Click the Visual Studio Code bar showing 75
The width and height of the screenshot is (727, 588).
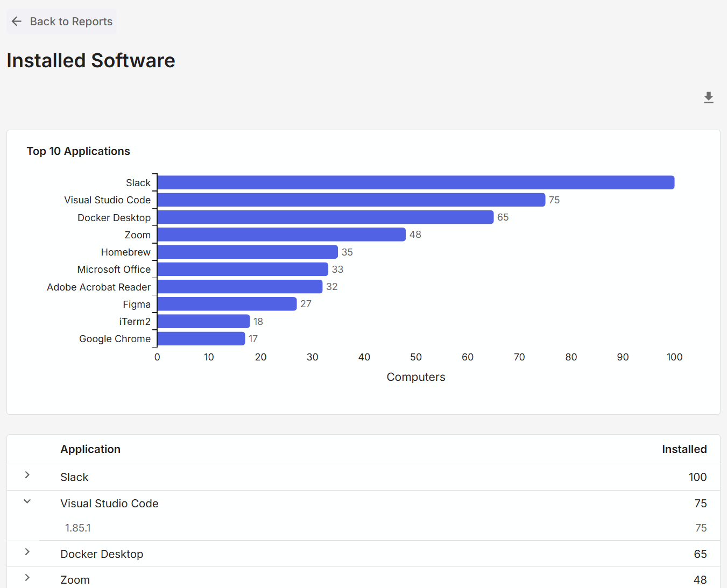click(350, 200)
